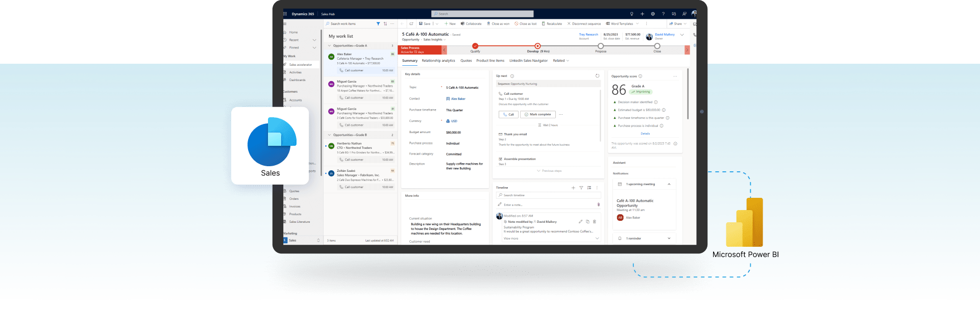Open the Save split-button dropdown arrow
Image resolution: width=980 pixels, height=310 pixels.
[x=437, y=24]
